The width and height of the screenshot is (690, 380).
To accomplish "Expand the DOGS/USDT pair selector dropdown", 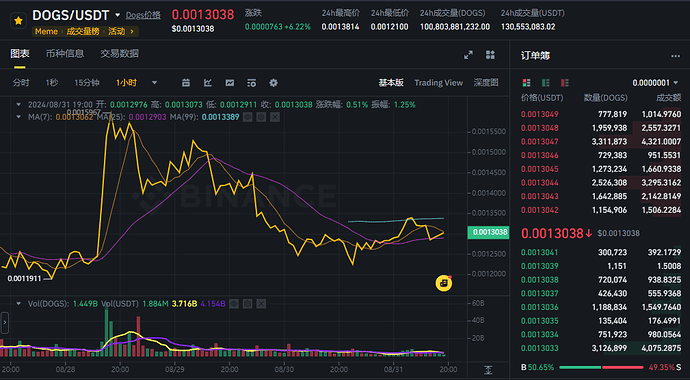I will pos(117,15).
